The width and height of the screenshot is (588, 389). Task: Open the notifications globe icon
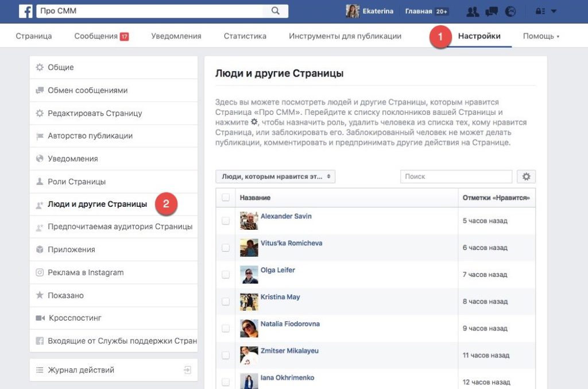pos(510,11)
